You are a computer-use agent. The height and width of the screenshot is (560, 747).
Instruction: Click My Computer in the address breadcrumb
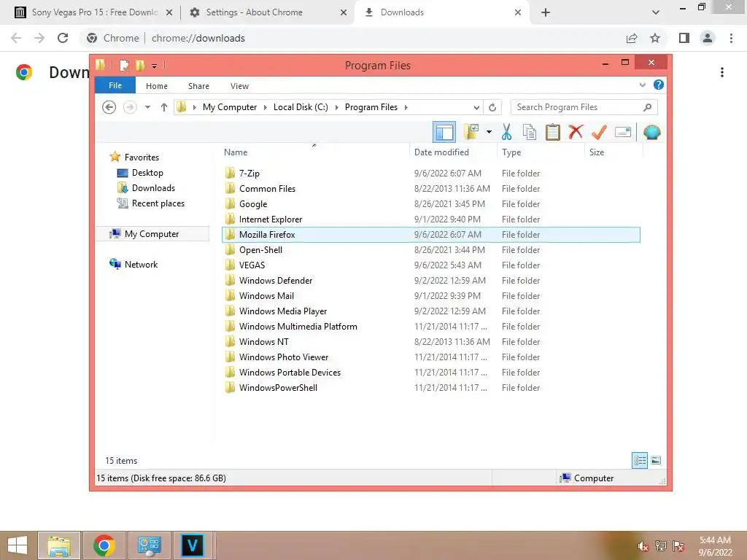(x=230, y=107)
